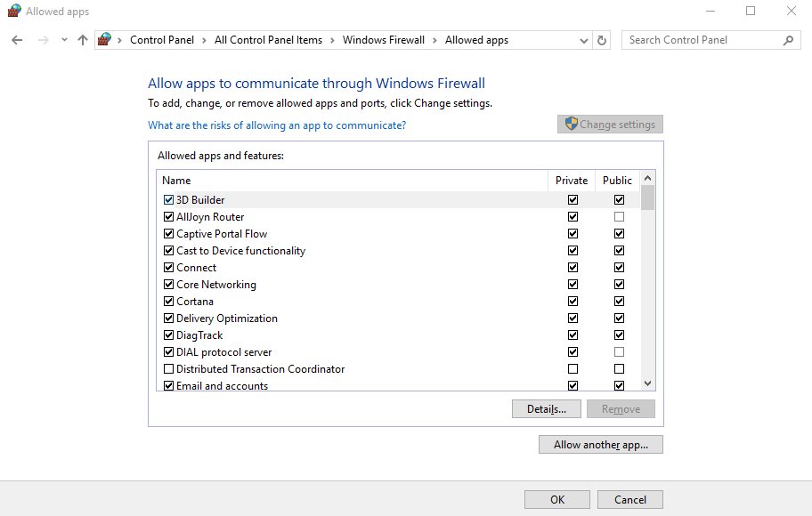Open All Control Panel Items breadcrumb
The image size is (812, 516).
point(268,40)
